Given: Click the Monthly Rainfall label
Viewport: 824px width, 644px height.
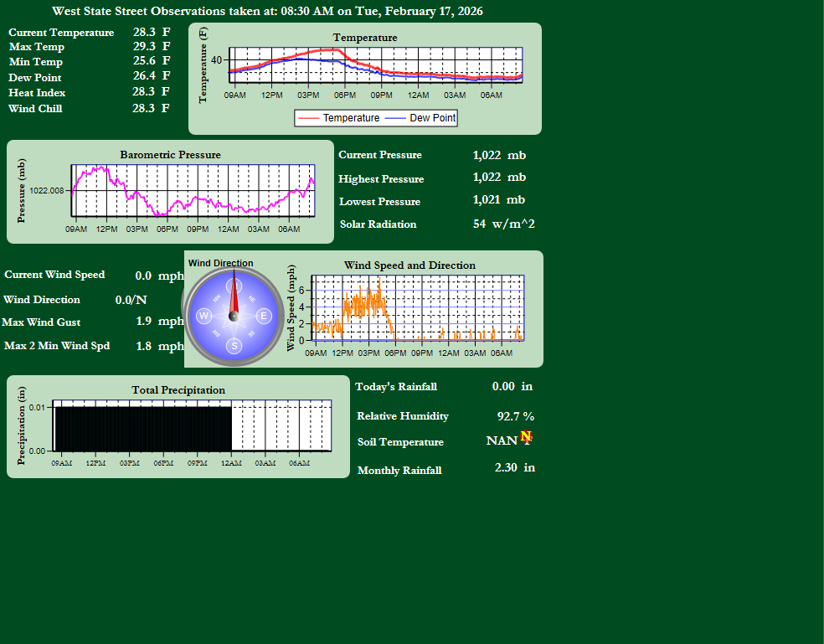Looking at the screenshot, I should click(399, 470).
